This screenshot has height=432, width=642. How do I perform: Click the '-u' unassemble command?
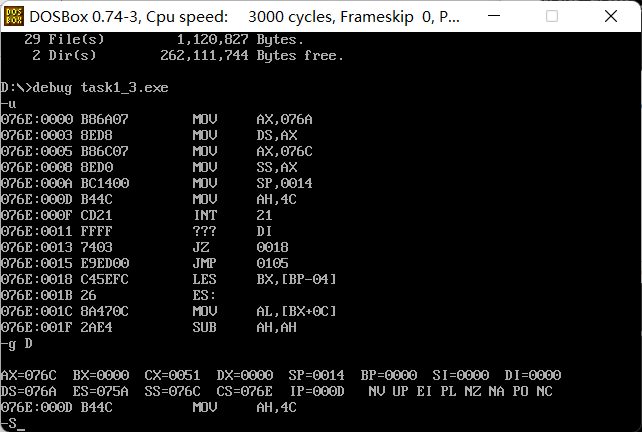[8, 104]
